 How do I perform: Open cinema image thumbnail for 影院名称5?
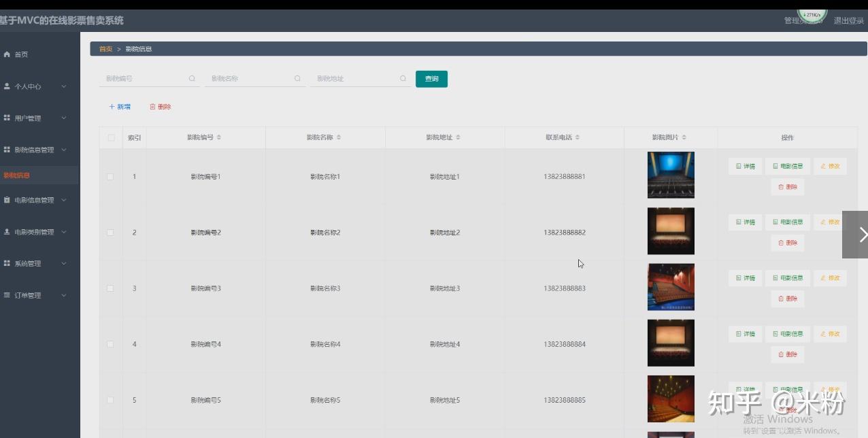(x=671, y=399)
